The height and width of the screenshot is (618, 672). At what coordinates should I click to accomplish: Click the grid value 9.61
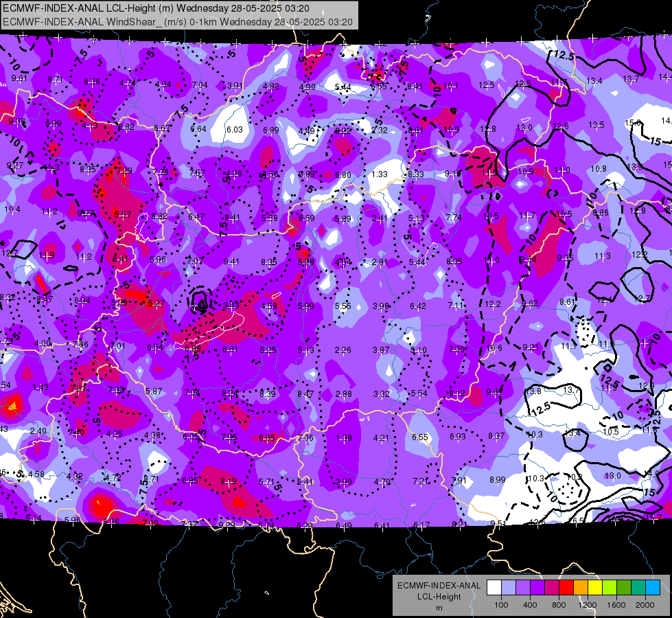19,78
